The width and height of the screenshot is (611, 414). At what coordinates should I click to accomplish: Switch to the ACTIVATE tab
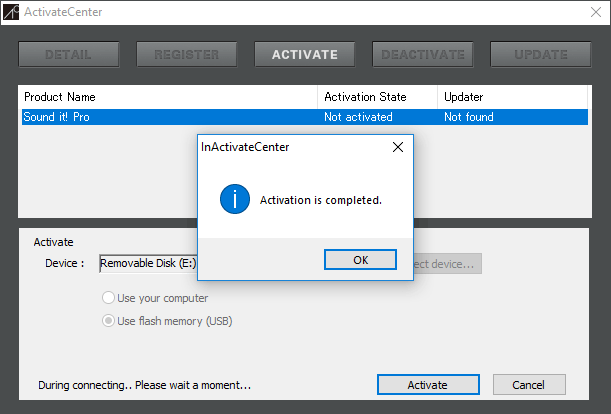(x=305, y=55)
